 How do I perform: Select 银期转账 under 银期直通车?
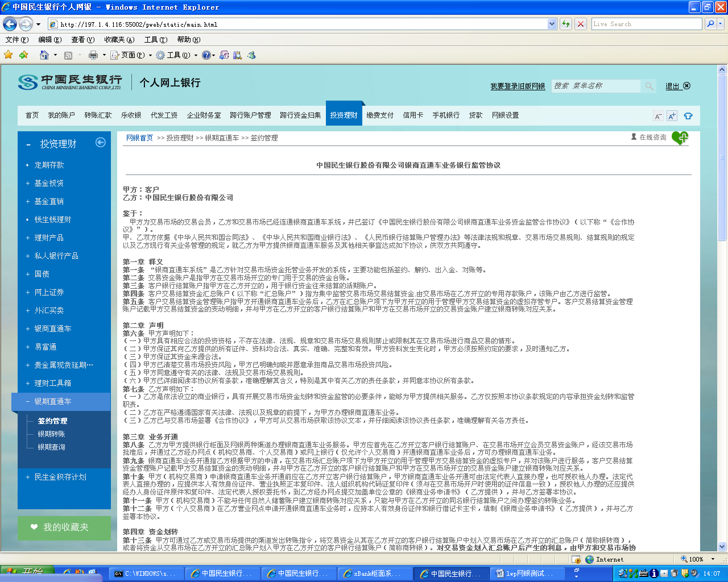[x=51, y=434]
